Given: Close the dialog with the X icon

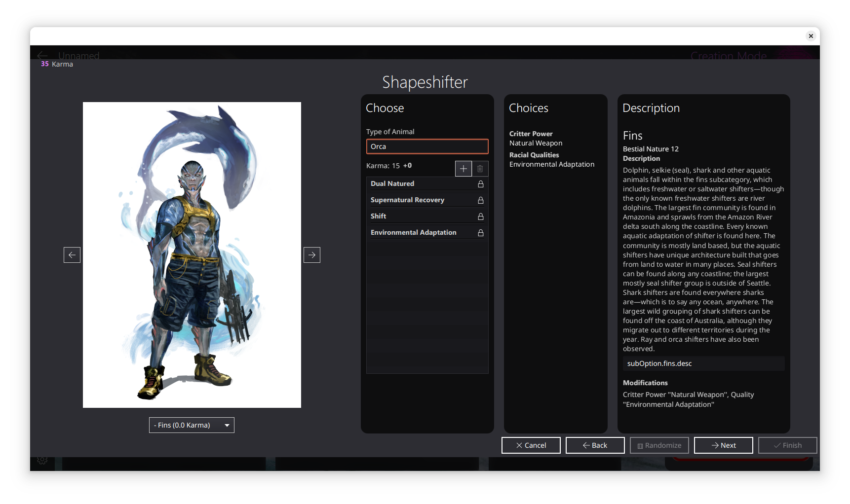Looking at the screenshot, I should click(x=811, y=36).
